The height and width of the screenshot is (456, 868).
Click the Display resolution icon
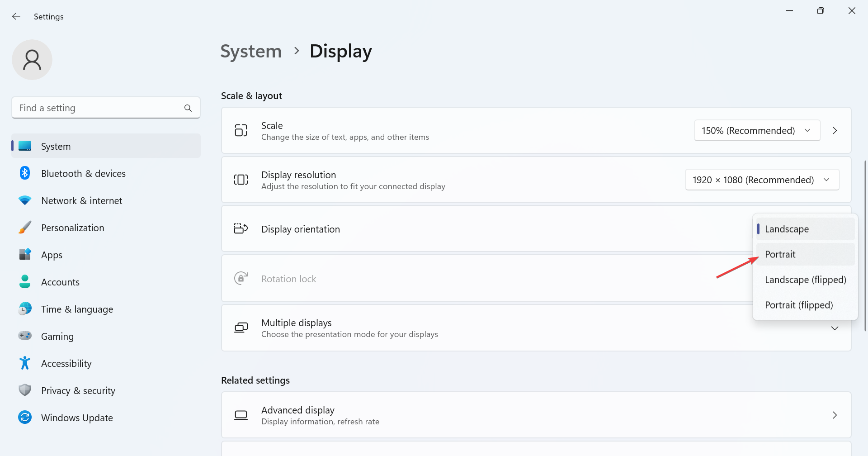[x=241, y=180]
